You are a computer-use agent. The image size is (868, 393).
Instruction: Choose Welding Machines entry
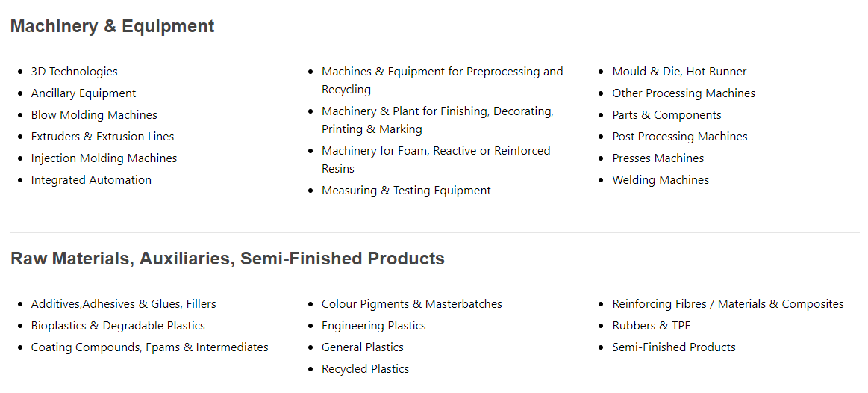661,179
